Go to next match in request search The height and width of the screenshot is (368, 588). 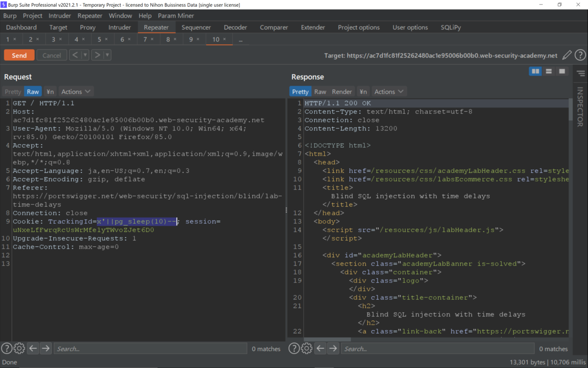coord(46,348)
